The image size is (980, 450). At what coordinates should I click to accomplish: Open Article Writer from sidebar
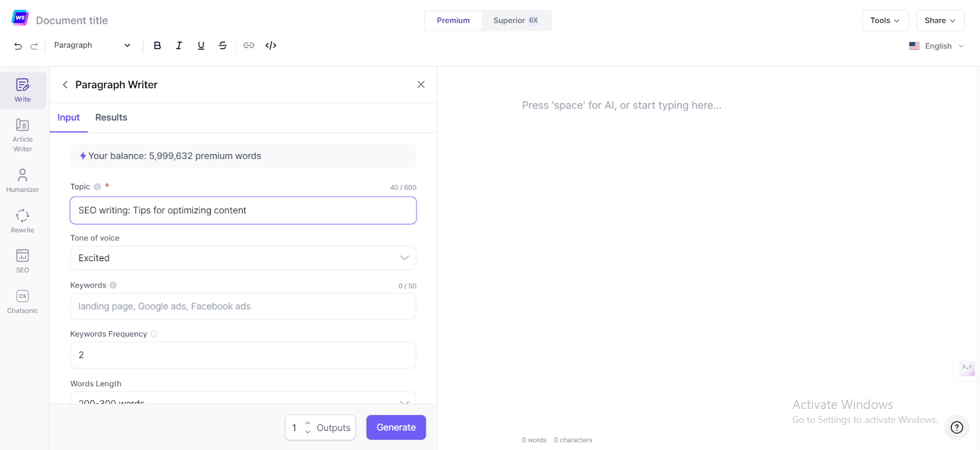pyautogui.click(x=23, y=135)
